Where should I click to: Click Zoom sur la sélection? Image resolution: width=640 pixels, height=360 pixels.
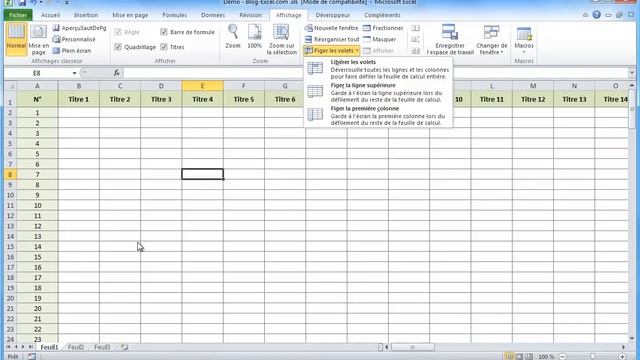281,39
